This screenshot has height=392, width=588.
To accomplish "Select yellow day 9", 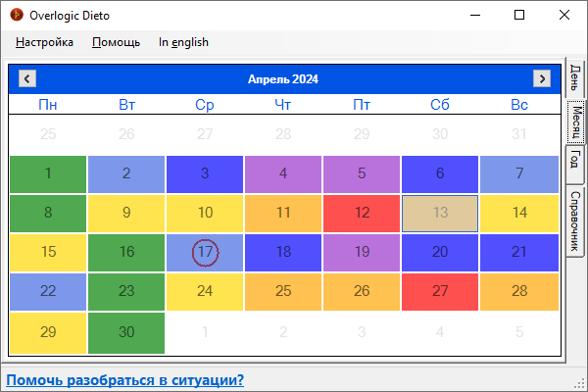I will [x=126, y=214].
